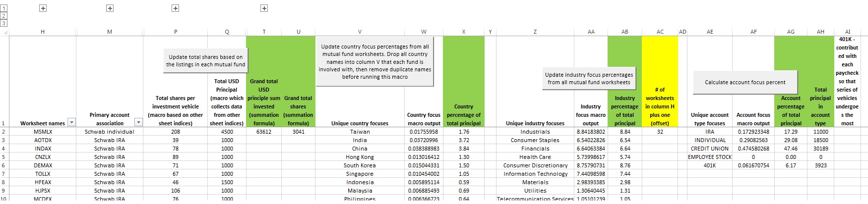This screenshot has width=868, height=204.
Task: Click outline level 3 button
Action: [3, 23]
